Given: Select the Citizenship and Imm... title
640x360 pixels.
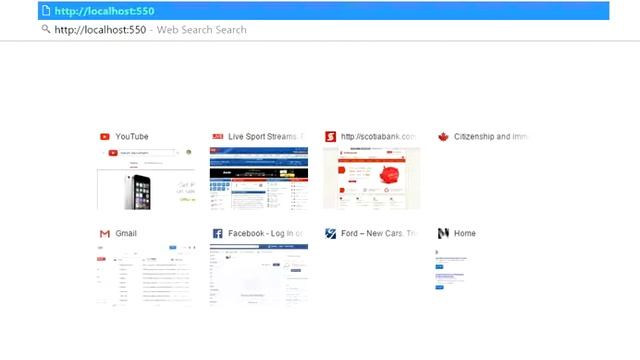Looking at the screenshot, I should [491, 137].
